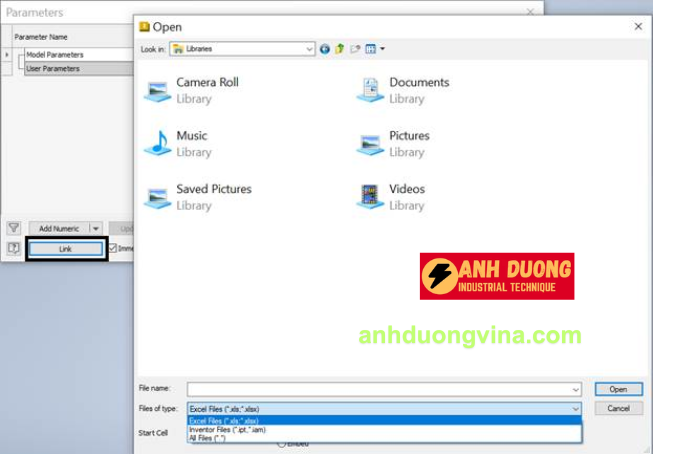Click the help icon beside Link button
The image size is (680, 454).
13,248
